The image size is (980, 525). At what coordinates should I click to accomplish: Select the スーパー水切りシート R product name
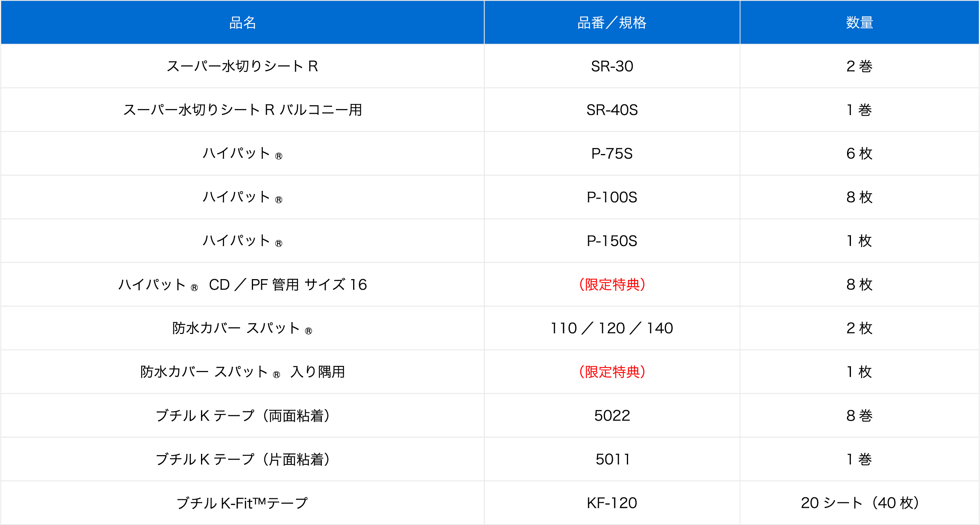[x=242, y=66]
